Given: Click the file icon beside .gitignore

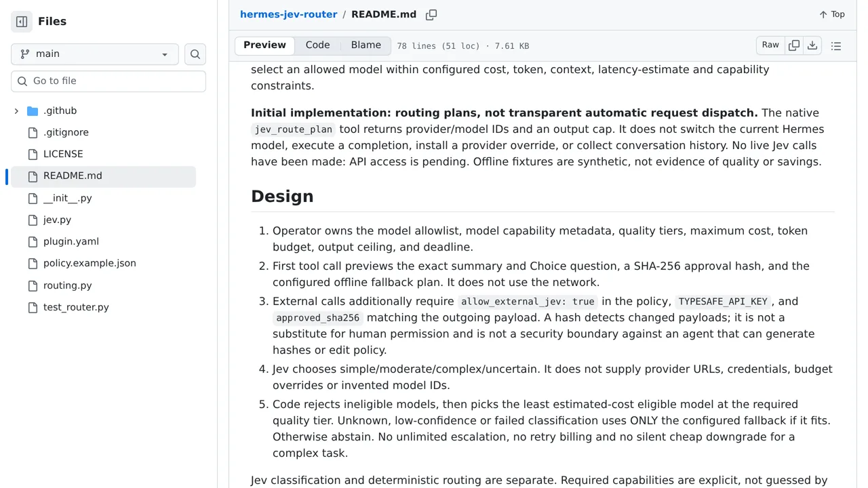Looking at the screenshot, I should click(x=33, y=133).
